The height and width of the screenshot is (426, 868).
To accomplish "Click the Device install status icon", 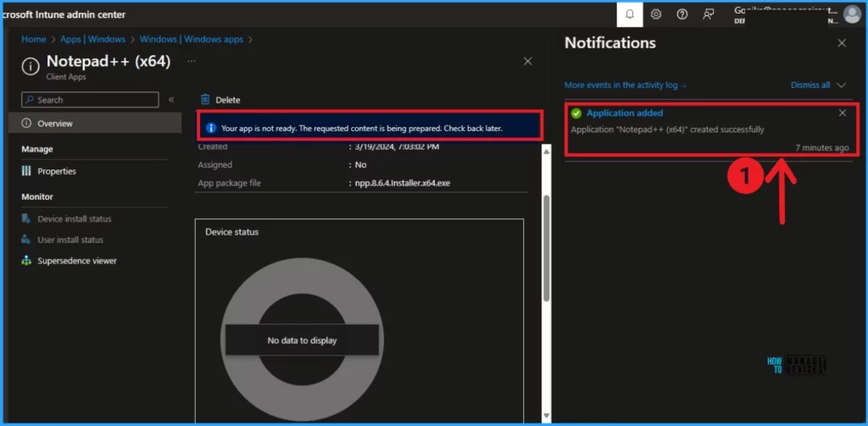I will point(26,219).
